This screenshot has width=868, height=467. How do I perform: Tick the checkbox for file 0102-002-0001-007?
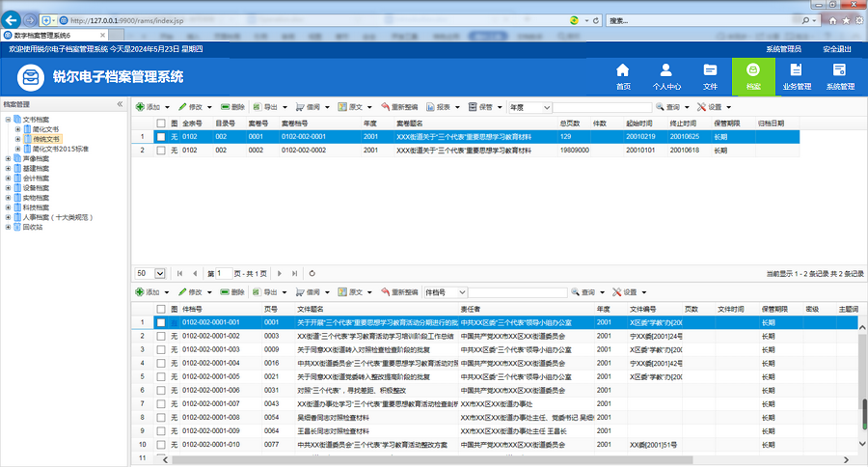(x=161, y=404)
